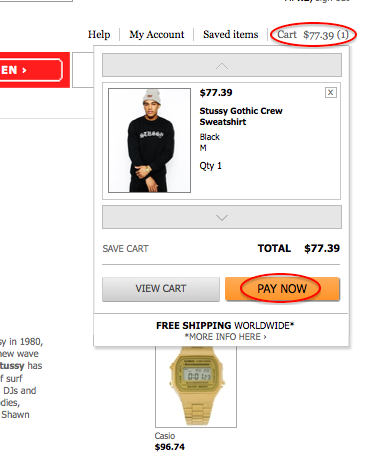Open My Account from the top navigation
This screenshot has height=462, width=389.
pyautogui.click(x=157, y=34)
